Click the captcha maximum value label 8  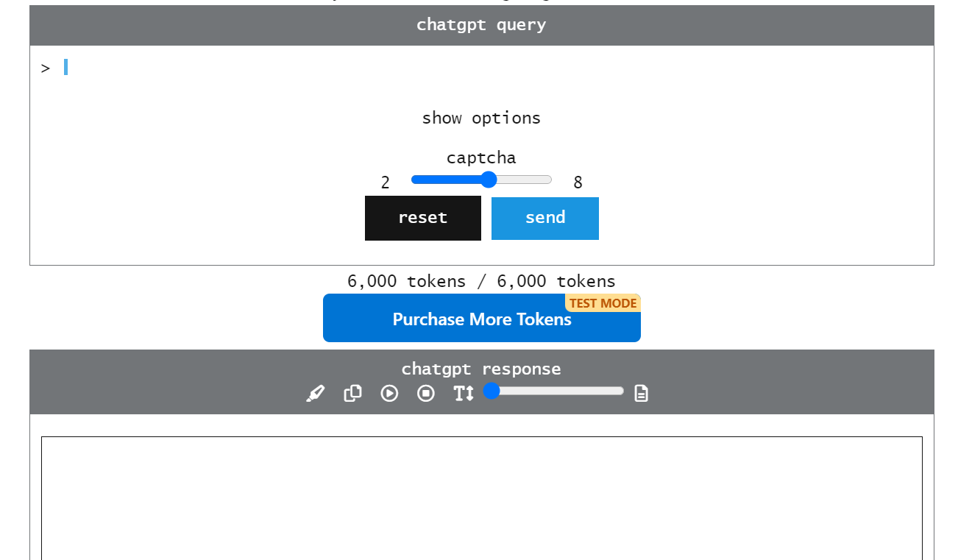[578, 182]
